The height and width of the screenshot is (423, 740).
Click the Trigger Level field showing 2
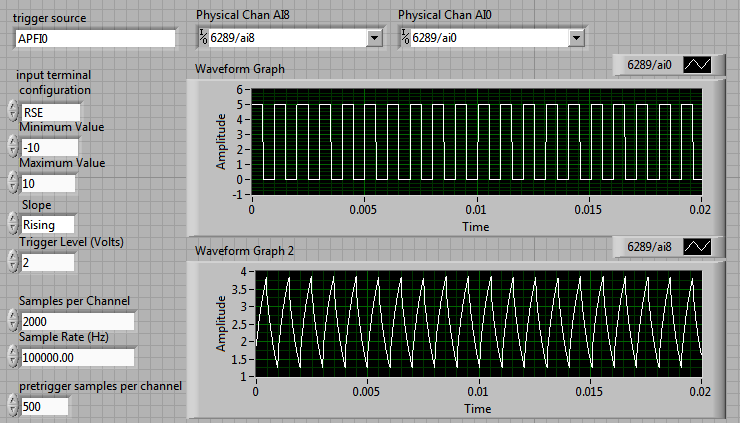(48, 262)
